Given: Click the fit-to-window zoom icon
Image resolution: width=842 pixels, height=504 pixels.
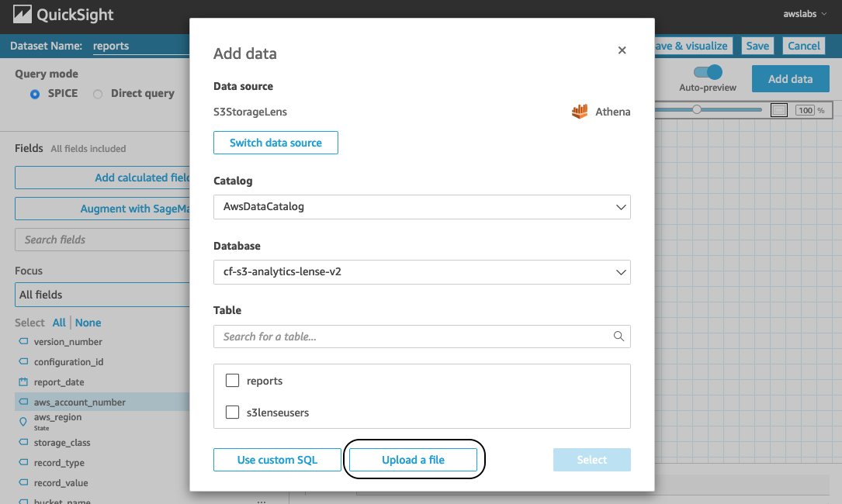Looking at the screenshot, I should (x=778, y=110).
